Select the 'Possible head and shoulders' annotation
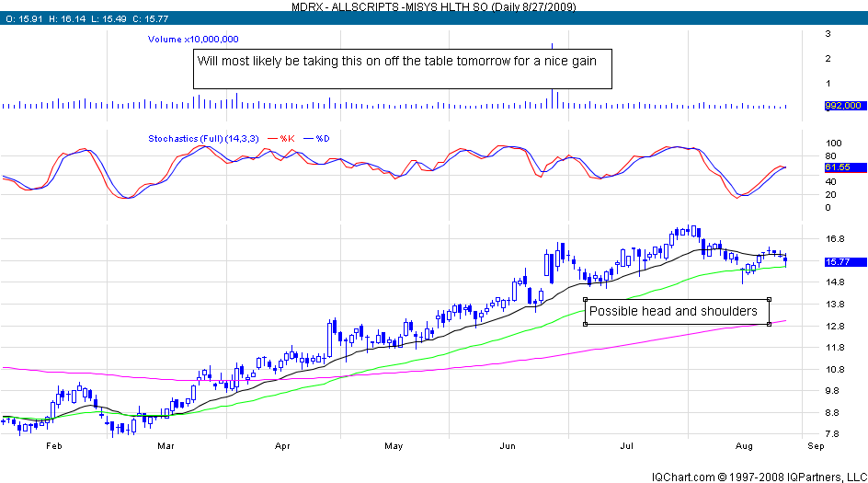The width and height of the screenshot is (868, 483). point(677,311)
